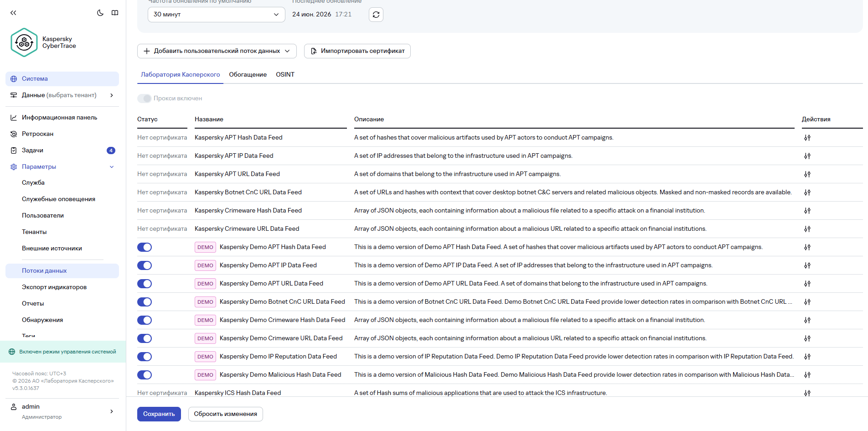
Task: Open settings icon for Kaspersky Demo Malicious Hash Data Feed
Action: point(807,375)
